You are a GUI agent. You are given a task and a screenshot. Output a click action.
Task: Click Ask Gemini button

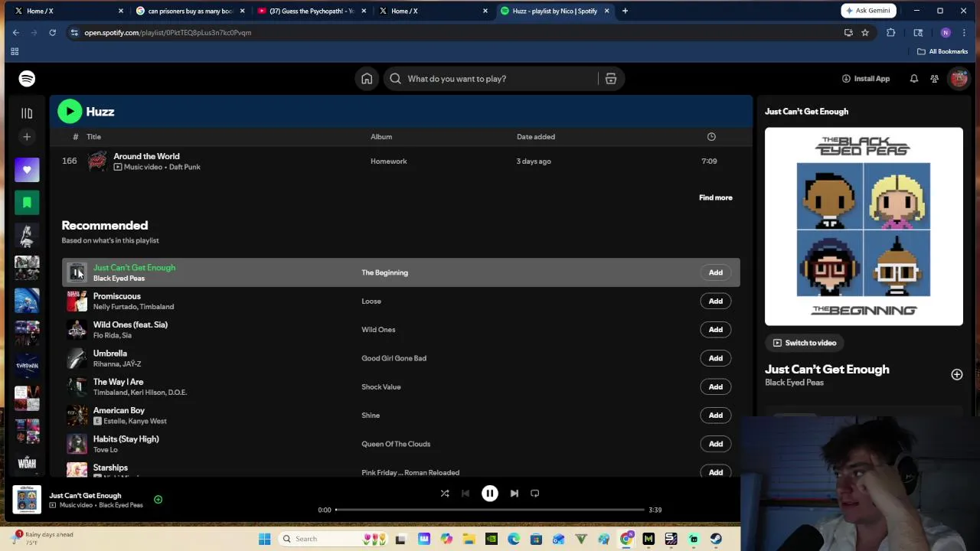[x=868, y=11]
